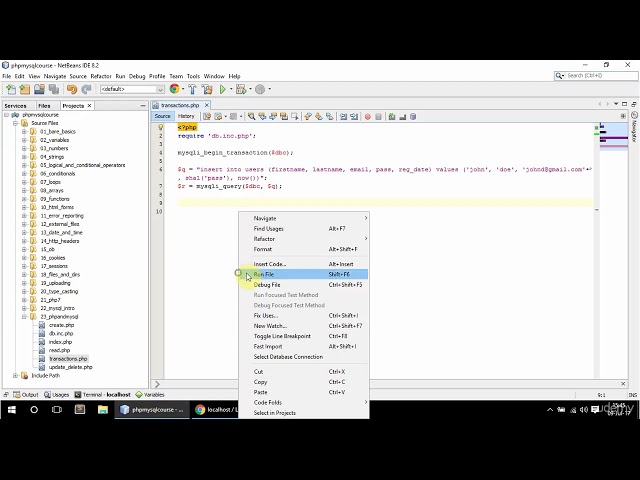The width and height of the screenshot is (640, 480).
Task: Open the Refactor menu in menu bar
Action: (101, 76)
